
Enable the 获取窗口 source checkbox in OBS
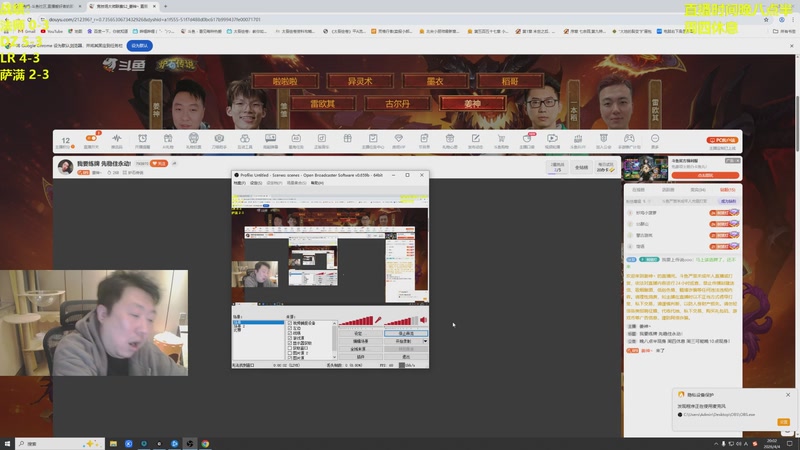290,348
